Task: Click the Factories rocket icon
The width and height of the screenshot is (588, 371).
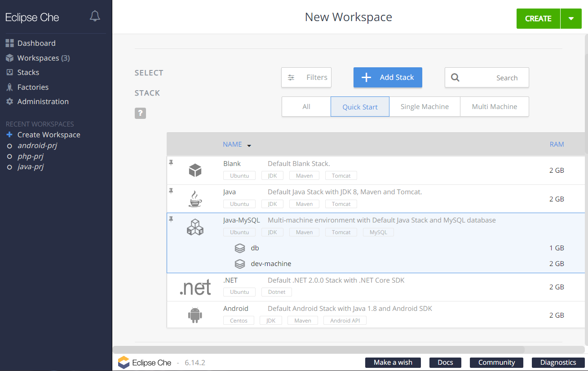Action: point(9,87)
